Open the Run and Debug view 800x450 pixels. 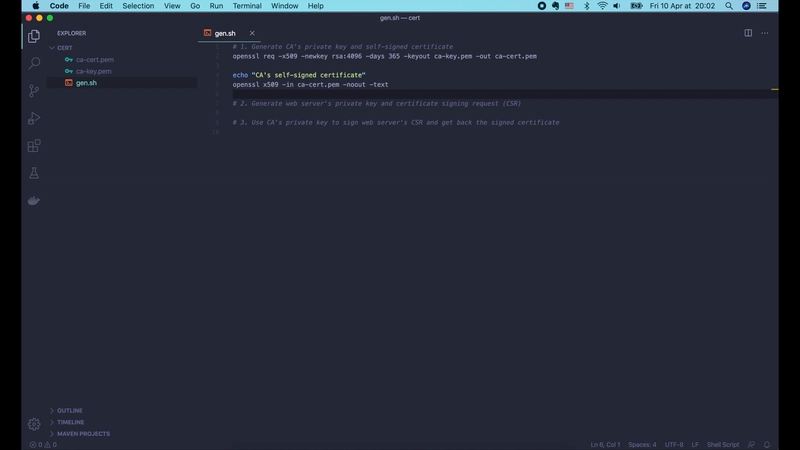[34, 118]
